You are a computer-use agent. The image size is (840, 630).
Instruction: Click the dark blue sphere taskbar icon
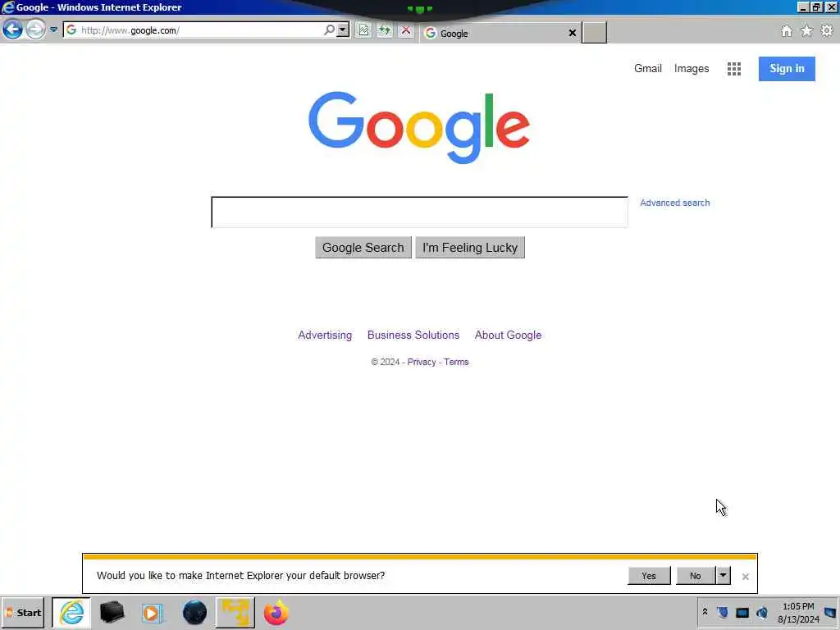pos(194,612)
